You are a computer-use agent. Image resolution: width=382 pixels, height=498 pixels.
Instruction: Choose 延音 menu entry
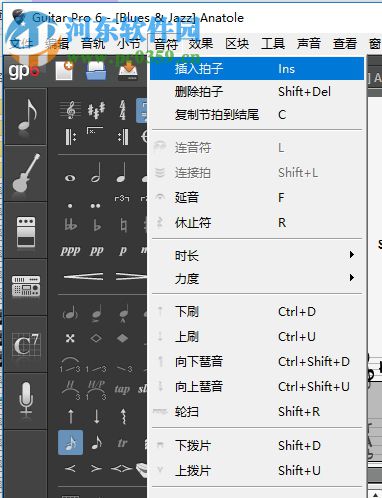257,197
